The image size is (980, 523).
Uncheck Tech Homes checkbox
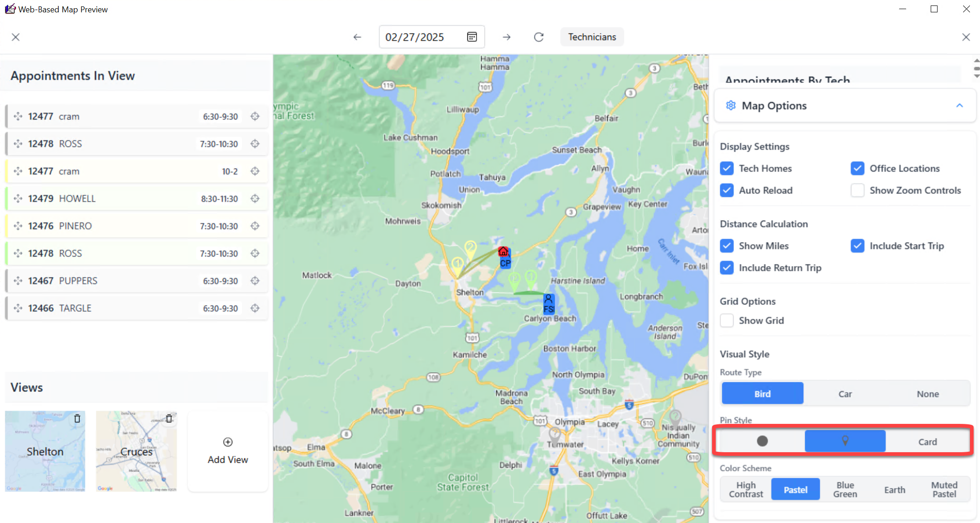point(727,169)
